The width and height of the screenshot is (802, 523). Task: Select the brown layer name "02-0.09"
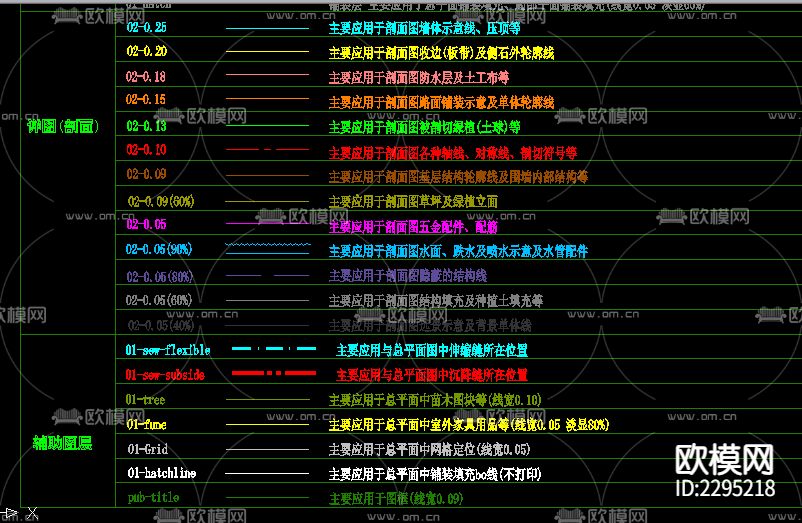click(146, 174)
